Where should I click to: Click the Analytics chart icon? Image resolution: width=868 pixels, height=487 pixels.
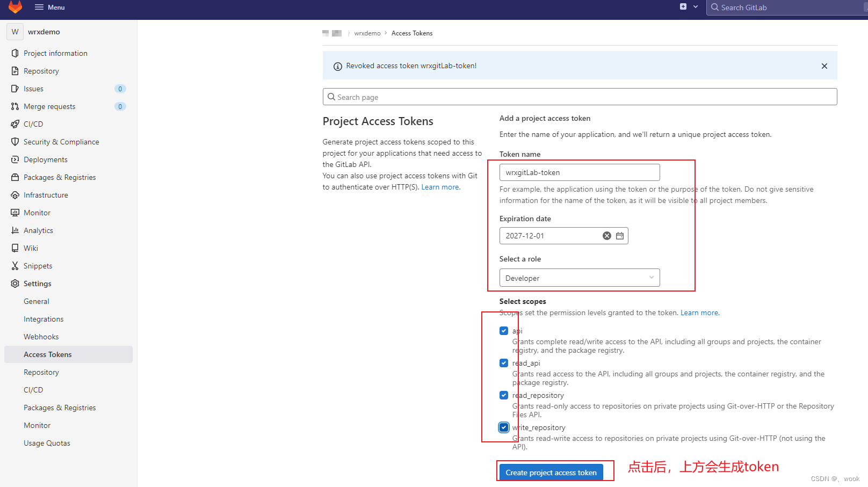click(15, 230)
